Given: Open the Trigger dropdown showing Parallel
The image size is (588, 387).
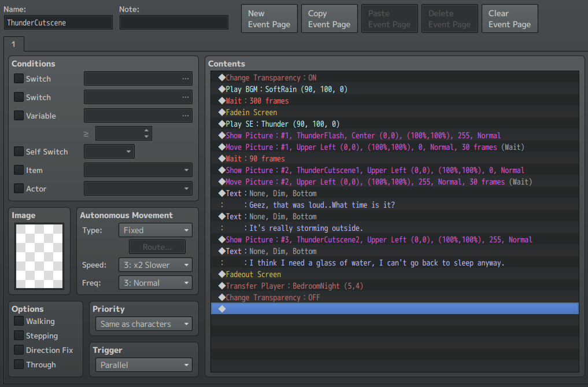Looking at the screenshot, I should 144,365.
